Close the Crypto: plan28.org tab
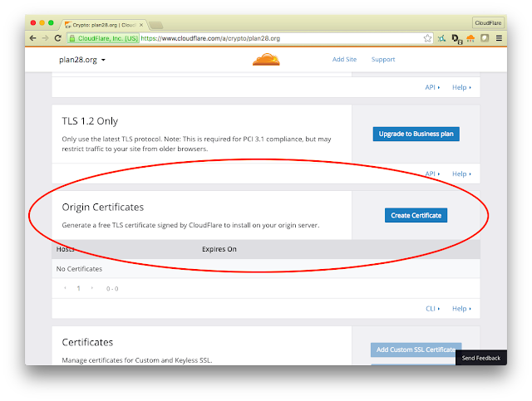The width and height of the screenshot is (532, 401). [x=141, y=25]
